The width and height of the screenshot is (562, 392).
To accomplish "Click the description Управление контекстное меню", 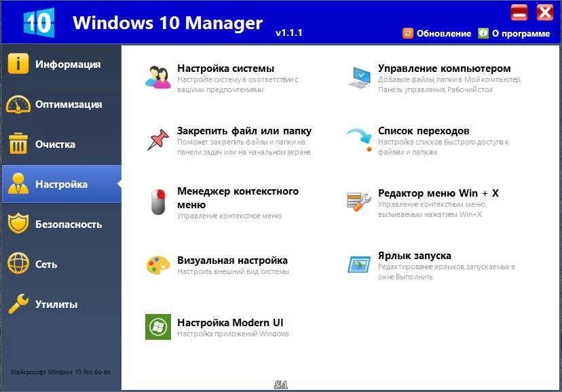I will click(x=229, y=216).
